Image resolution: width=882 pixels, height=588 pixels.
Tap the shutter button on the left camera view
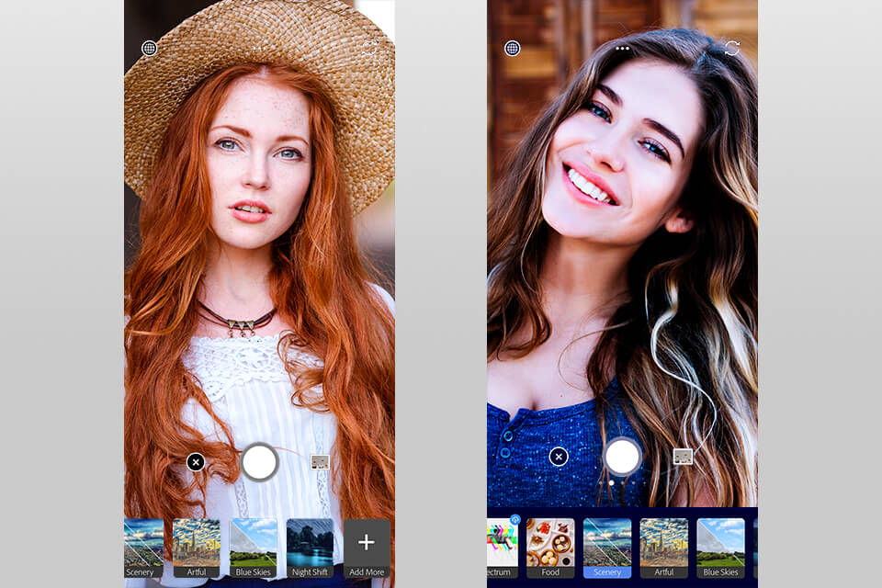point(258,462)
